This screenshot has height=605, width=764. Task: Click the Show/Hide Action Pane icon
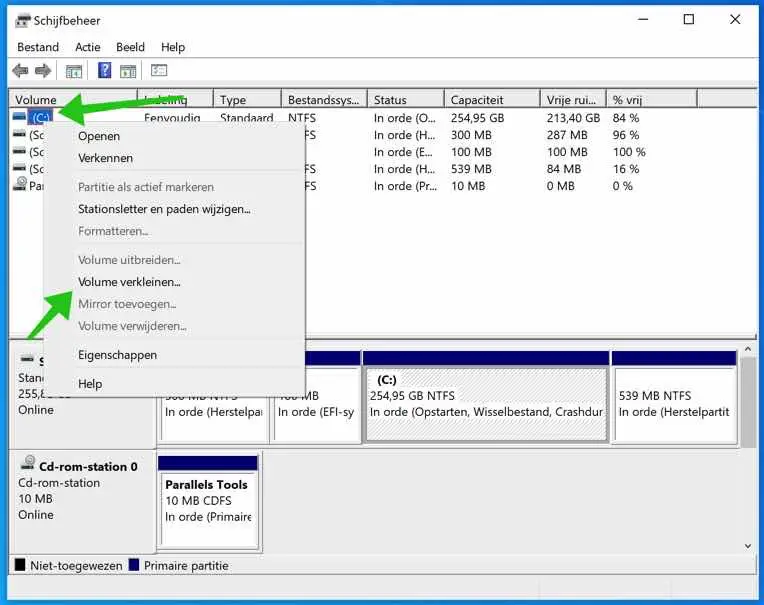(x=128, y=71)
